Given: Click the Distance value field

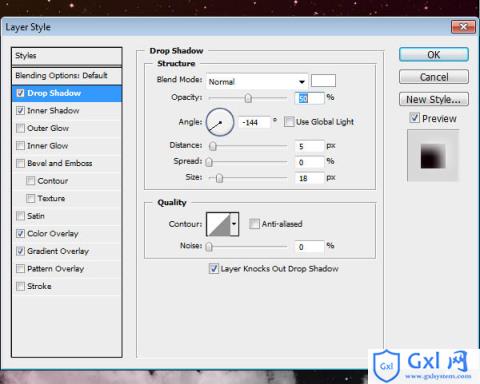Looking at the screenshot, I should click(x=309, y=146).
